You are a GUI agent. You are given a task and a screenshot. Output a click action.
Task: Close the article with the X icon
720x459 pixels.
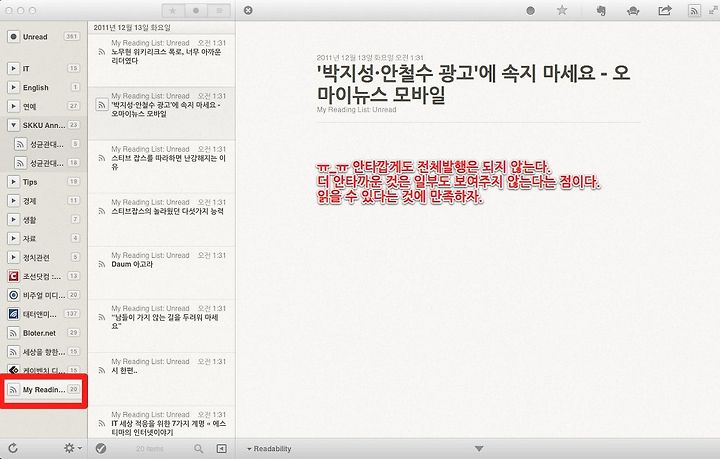(x=248, y=10)
